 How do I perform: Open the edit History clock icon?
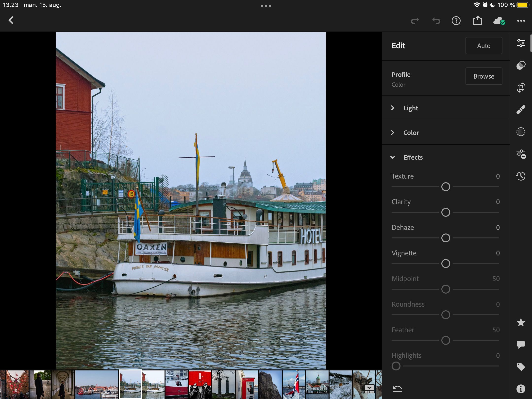tap(521, 176)
